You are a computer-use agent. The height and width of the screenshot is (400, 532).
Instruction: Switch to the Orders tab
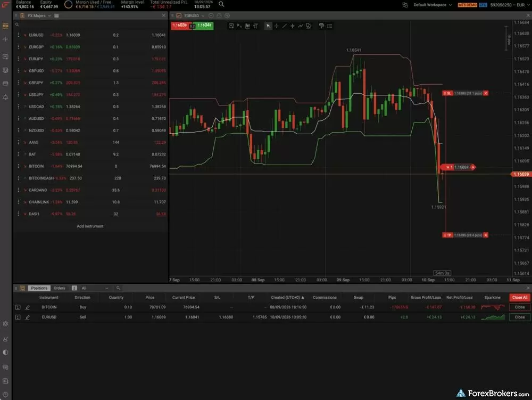(x=60, y=288)
